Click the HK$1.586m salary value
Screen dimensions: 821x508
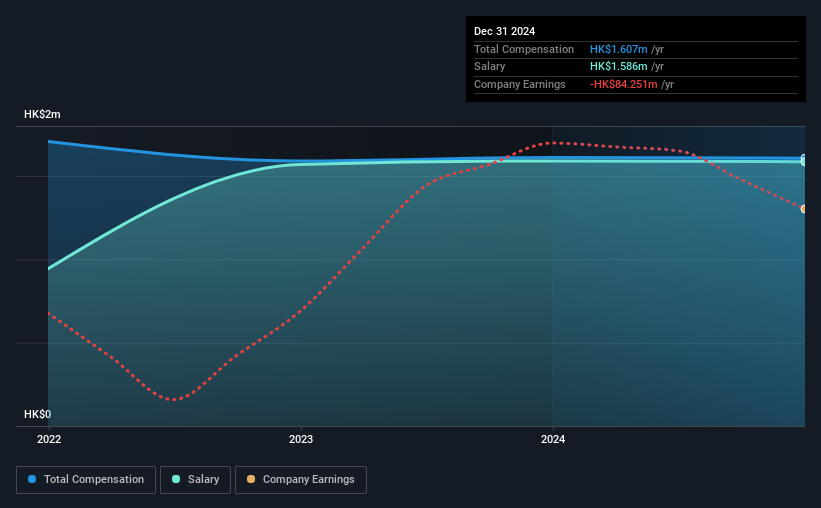[x=618, y=67]
